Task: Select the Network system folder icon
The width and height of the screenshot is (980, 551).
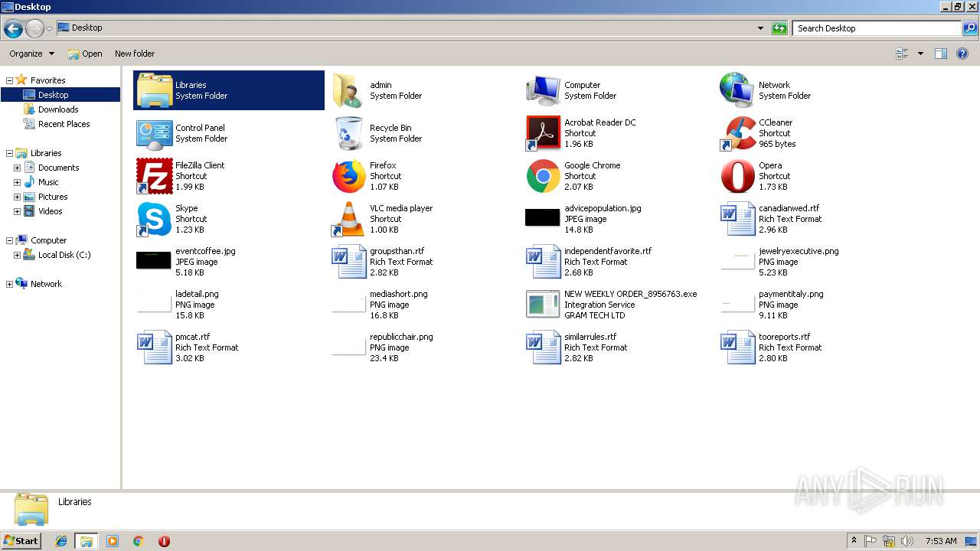Action: click(737, 90)
